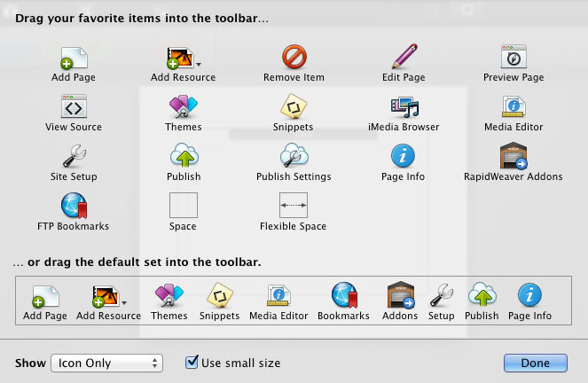The height and width of the screenshot is (383, 588).
Task: Click the View Source icon
Action: click(x=74, y=106)
